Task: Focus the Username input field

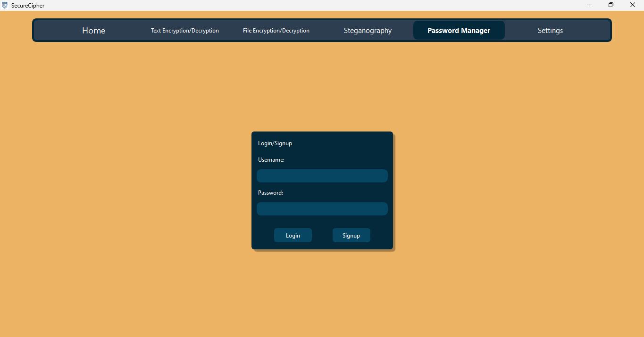Action: point(322,176)
